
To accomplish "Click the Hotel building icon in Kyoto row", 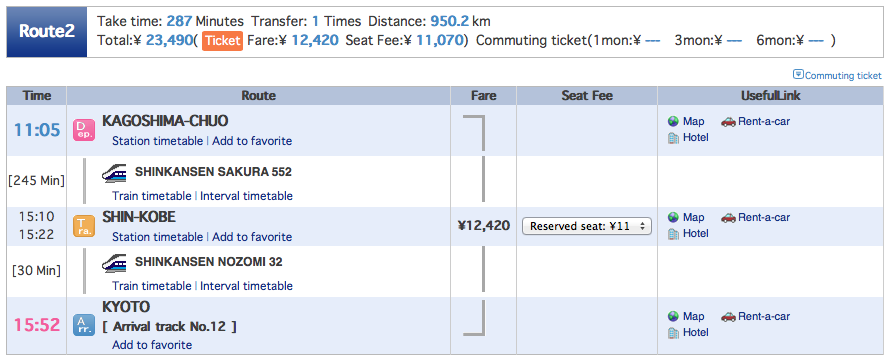I will (674, 333).
